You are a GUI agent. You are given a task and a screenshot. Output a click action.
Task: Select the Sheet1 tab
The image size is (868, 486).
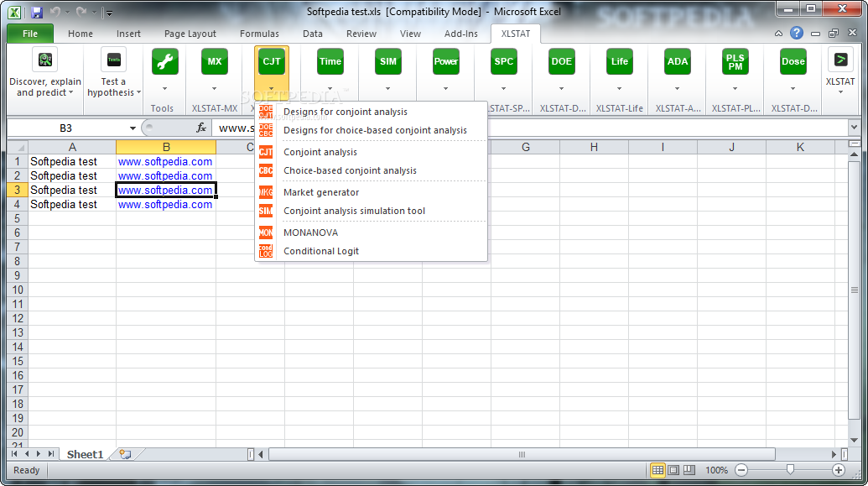click(x=86, y=454)
